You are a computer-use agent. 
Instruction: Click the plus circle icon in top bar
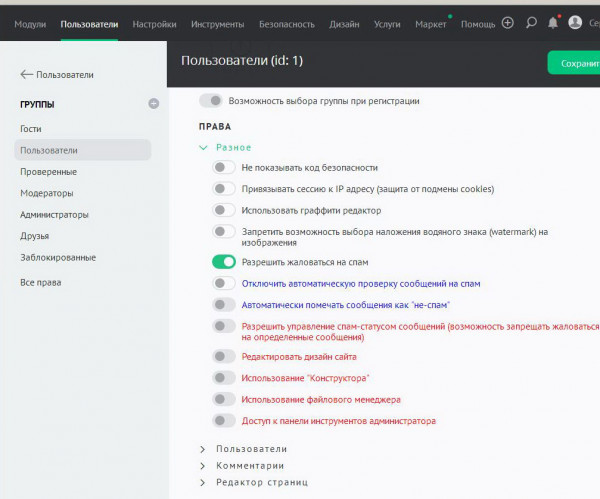pos(508,23)
